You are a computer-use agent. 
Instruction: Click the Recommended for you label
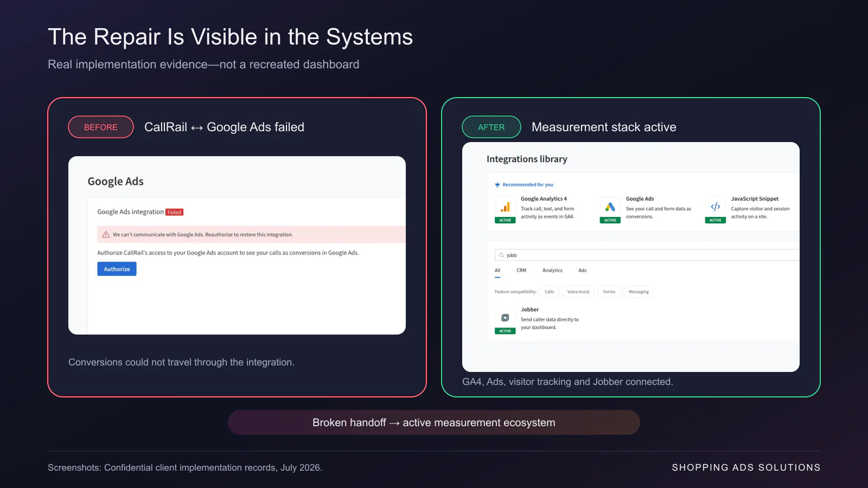[x=528, y=185]
